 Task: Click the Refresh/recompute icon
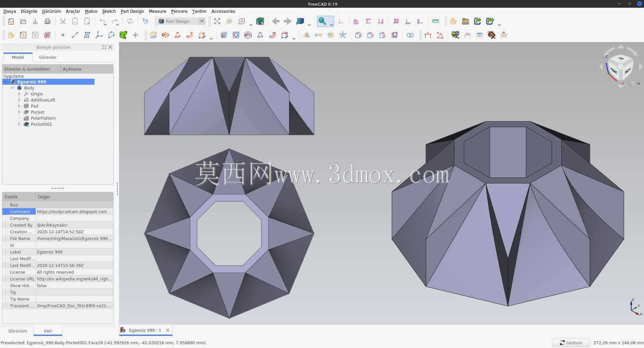coord(130,22)
